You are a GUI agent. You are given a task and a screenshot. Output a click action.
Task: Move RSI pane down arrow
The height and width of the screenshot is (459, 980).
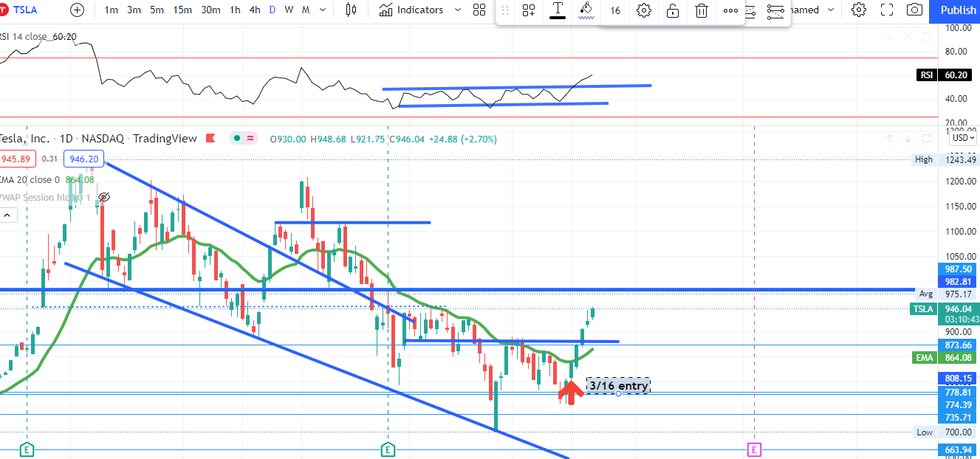click(x=891, y=35)
